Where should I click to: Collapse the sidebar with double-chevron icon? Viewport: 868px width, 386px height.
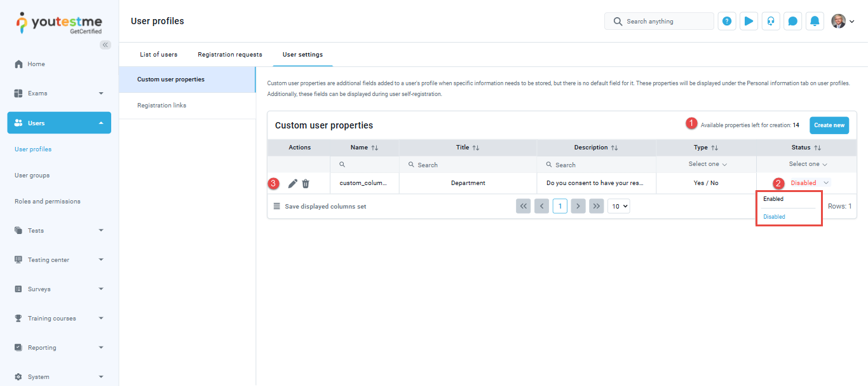[x=105, y=45]
